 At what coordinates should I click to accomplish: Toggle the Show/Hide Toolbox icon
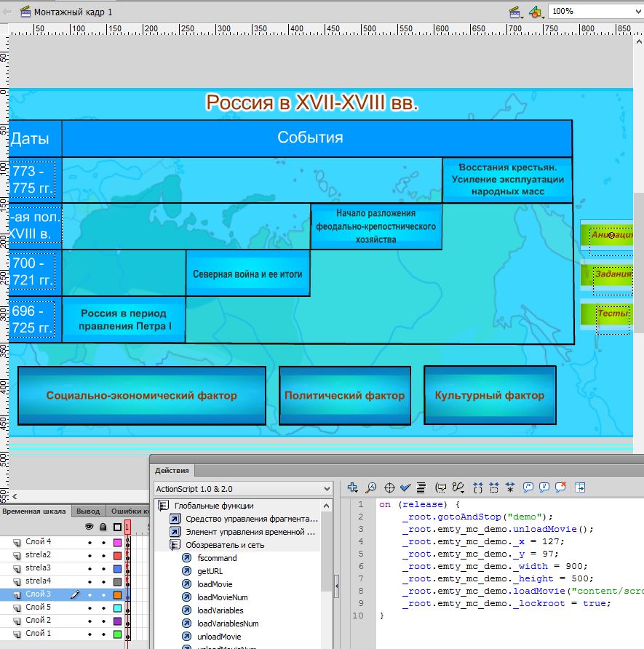pos(580,487)
